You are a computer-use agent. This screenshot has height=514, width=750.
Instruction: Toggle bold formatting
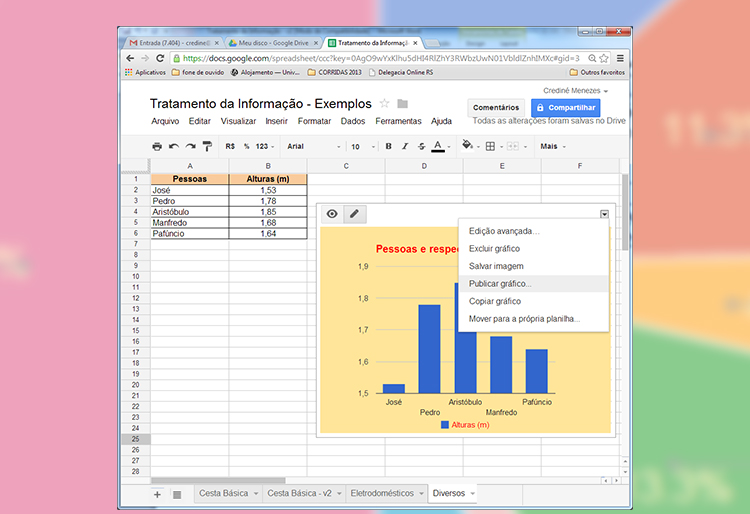(389, 146)
